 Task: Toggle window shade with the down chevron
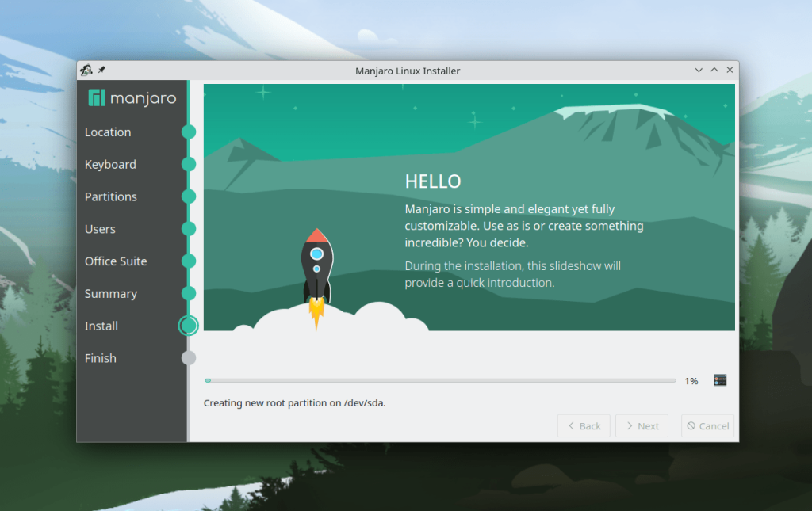point(699,70)
